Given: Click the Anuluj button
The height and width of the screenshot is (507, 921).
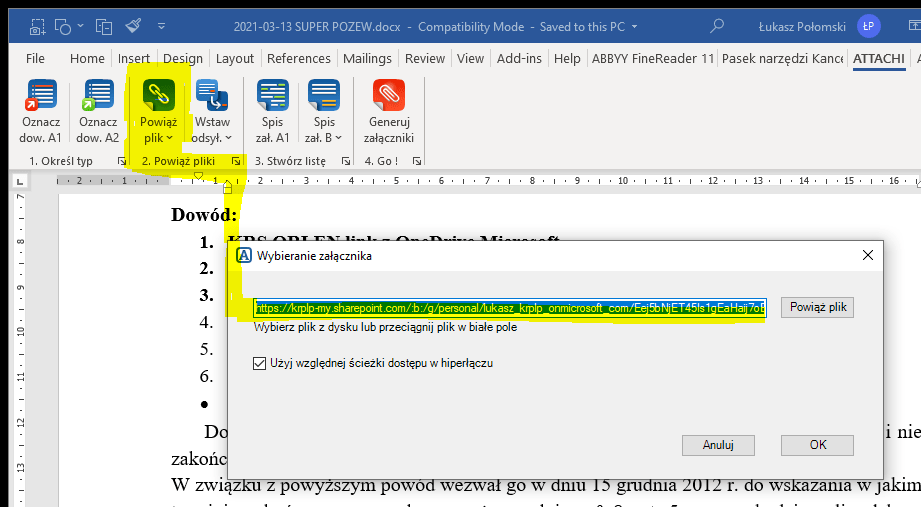Looking at the screenshot, I should pyautogui.click(x=718, y=445).
